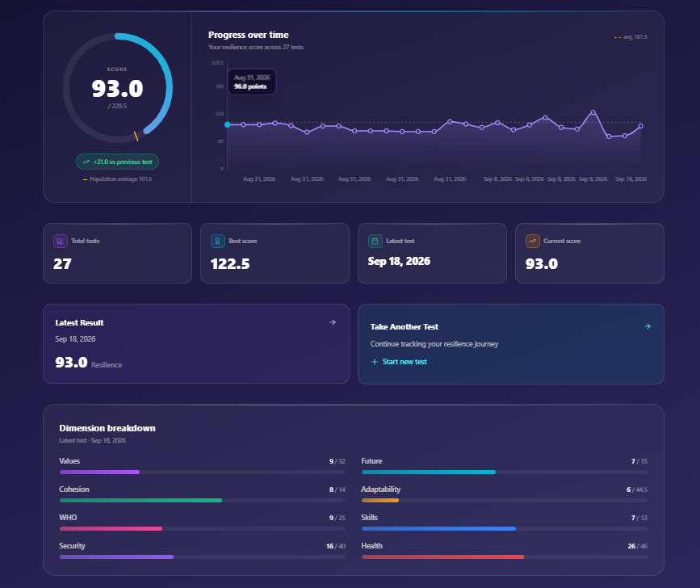Click the Future progress bar

coord(505,472)
